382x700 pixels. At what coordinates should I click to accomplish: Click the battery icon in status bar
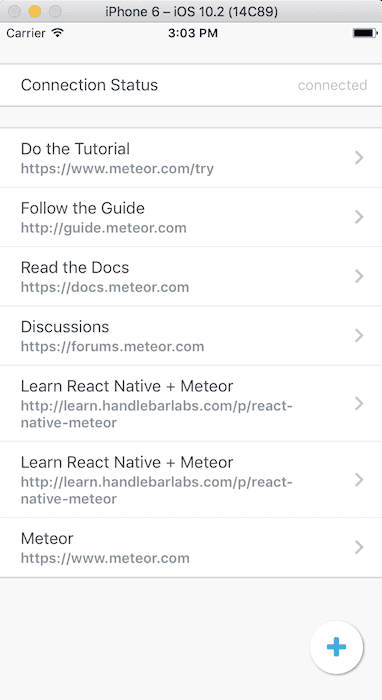tap(365, 33)
